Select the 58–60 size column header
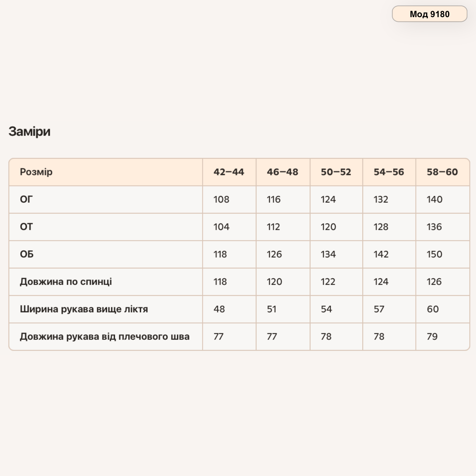The width and height of the screenshot is (476, 476). pos(442,172)
